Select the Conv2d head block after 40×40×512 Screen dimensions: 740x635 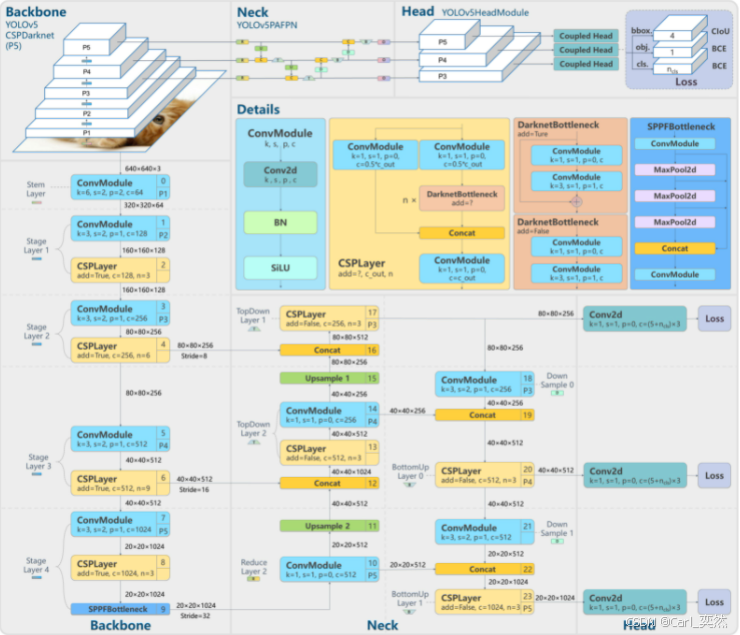tap(635, 475)
